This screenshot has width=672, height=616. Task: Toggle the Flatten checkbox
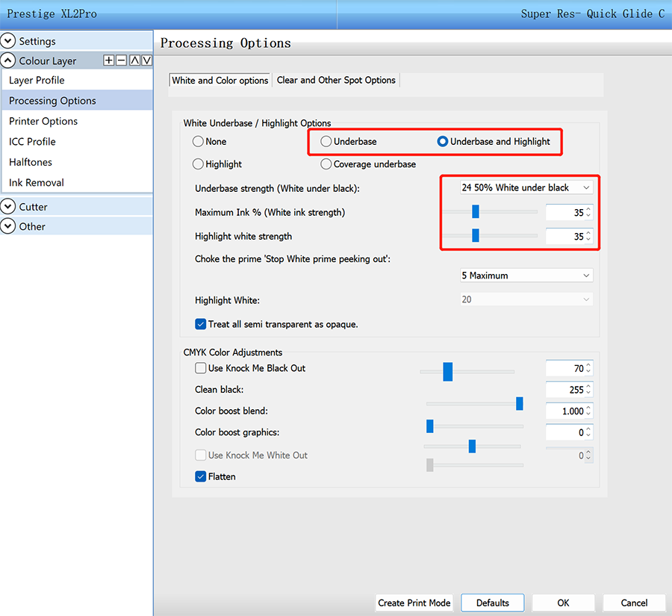[x=200, y=476]
